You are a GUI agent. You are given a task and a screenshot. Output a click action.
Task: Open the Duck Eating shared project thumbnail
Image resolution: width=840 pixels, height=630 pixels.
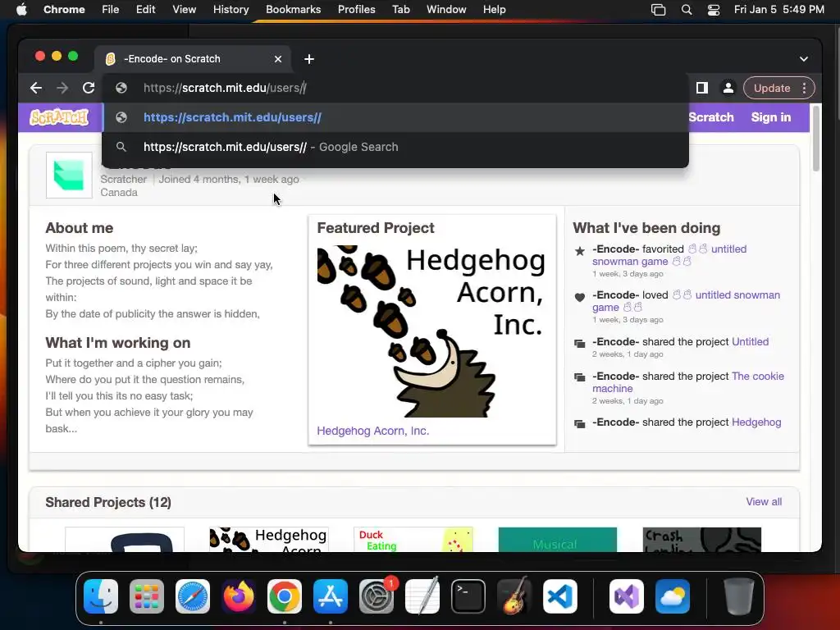pyautogui.click(x=413, y=540)
